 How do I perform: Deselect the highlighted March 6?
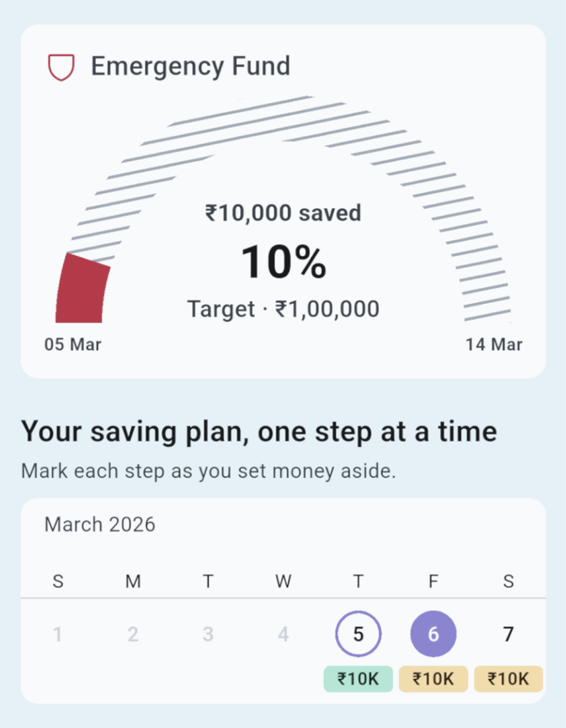pyautogui.click(x=433, y=634)
